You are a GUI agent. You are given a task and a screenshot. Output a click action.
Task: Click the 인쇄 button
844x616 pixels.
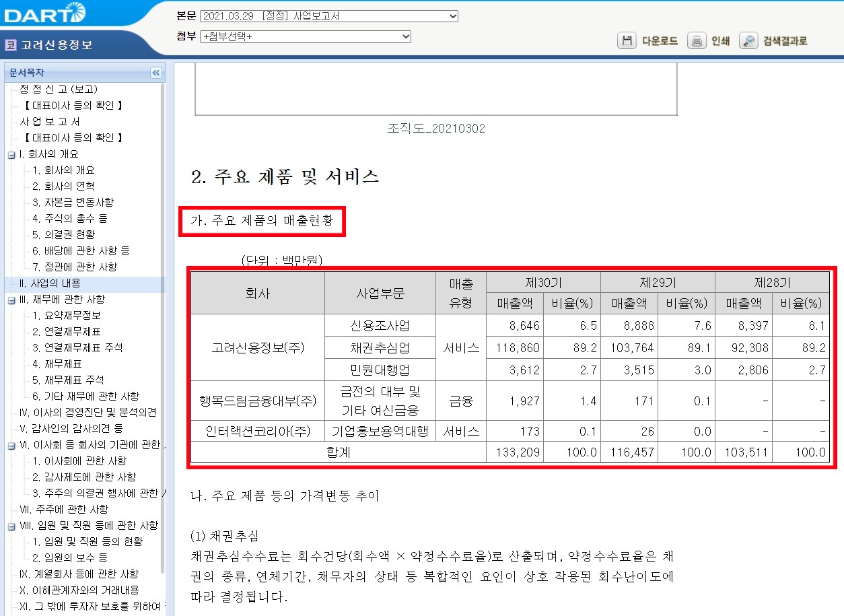(x=720, y=40)
